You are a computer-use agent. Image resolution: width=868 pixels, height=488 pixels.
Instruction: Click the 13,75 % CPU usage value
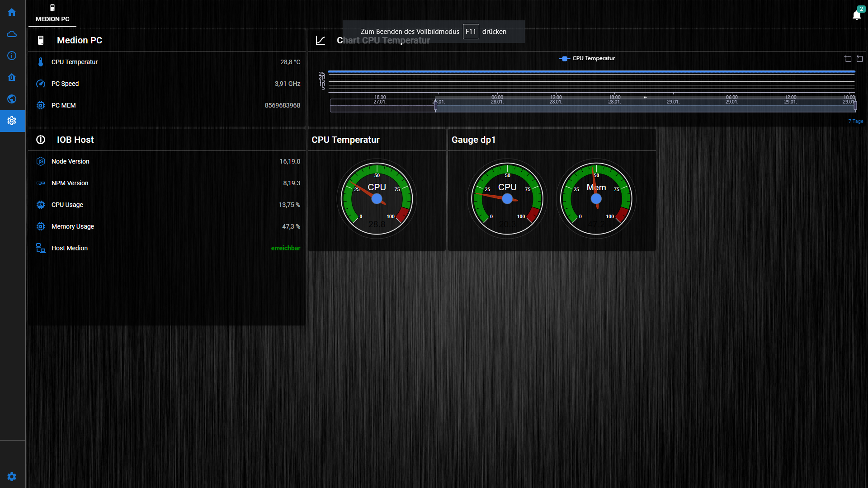289,205
